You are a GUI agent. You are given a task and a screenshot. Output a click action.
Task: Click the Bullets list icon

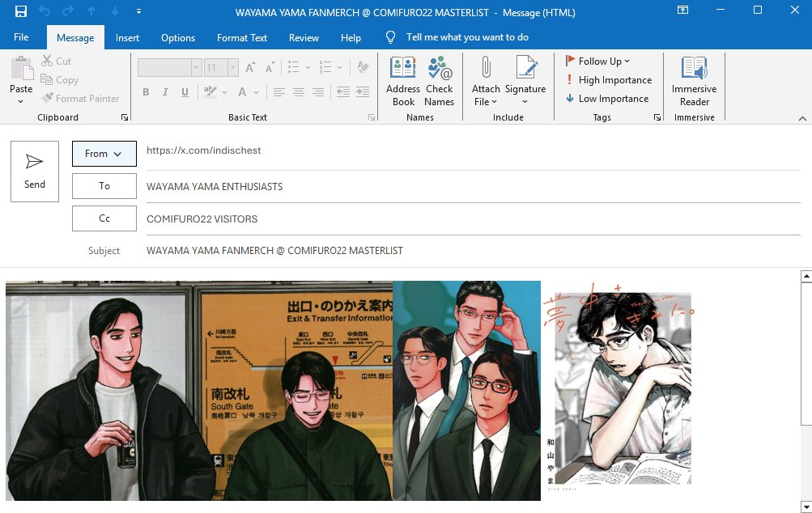[294, 67]
